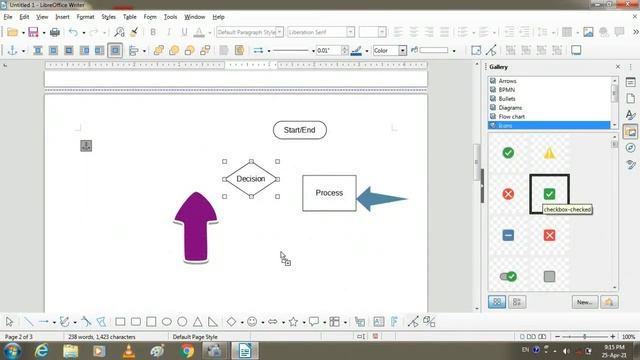
Task: Expand the anchor options dropdown arrow
Action: tap(23, 51)
